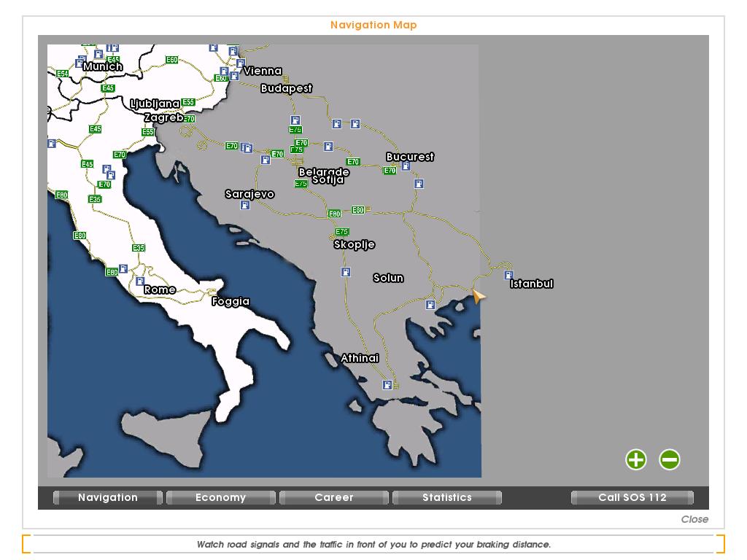Click the E75 road sign above Skoplje
747x560 pixels.
(x=342, y=231)
